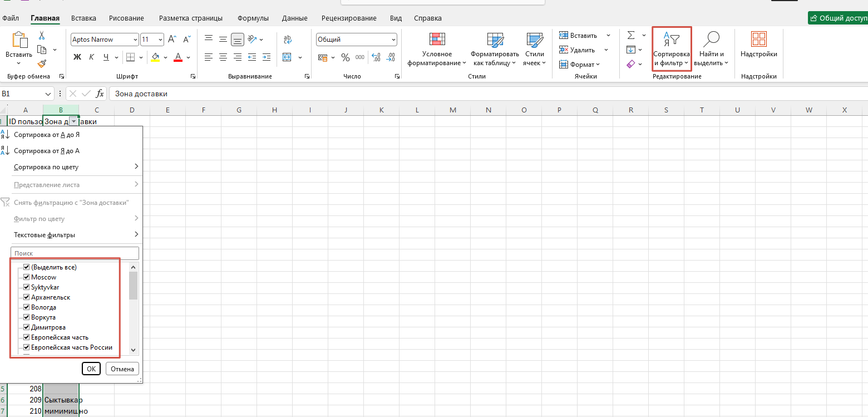
Task: Click the AutoSum sigma icon
Action: pyautogui.click(x=630, y=35)
